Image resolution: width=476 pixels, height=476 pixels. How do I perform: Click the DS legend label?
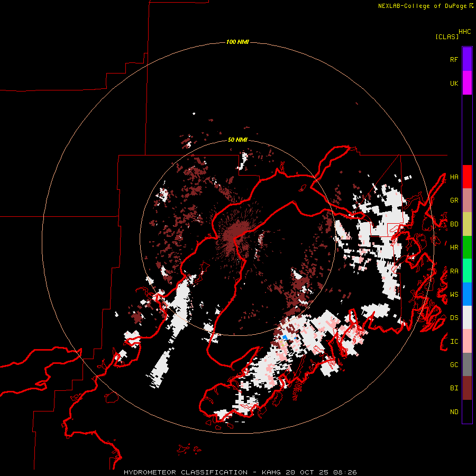[454, 317]
